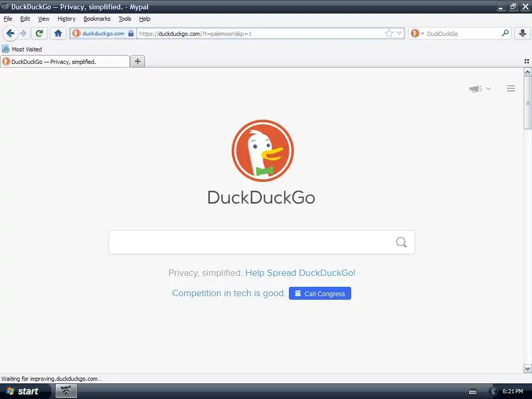Open the Downloads arrow button
Viewport: 532px width, 399px height.
(x=523, y=33)
